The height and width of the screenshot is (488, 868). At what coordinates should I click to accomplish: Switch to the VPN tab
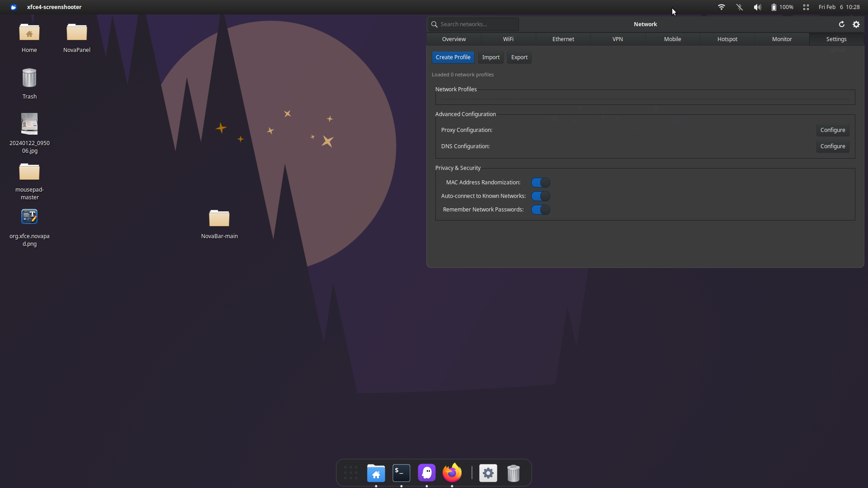pyautogui.click(x=618, y=39)
